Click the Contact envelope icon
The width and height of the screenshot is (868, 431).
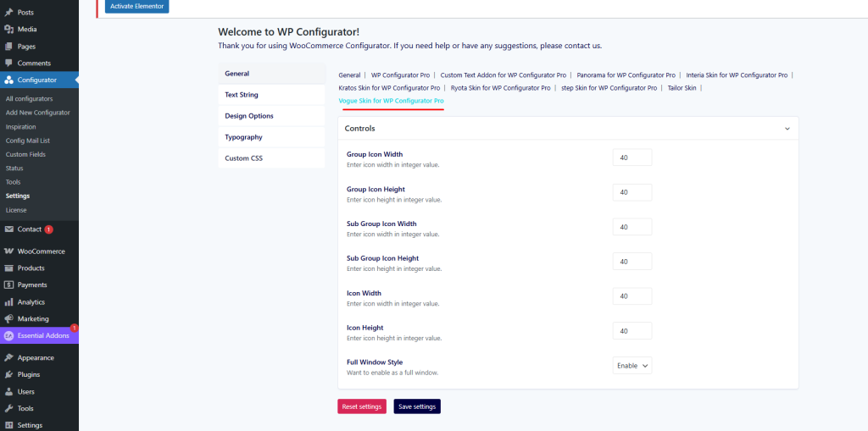[8, 229]
